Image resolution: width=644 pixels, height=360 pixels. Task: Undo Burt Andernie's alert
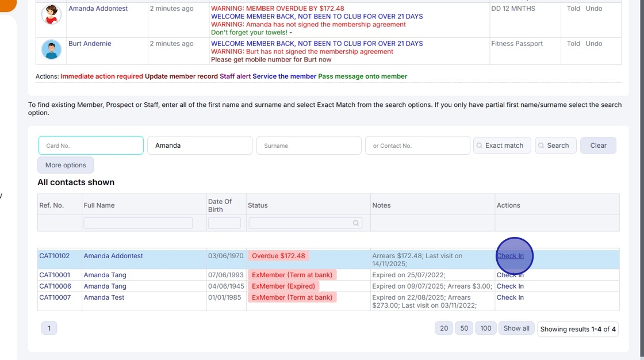click(594, 44)
